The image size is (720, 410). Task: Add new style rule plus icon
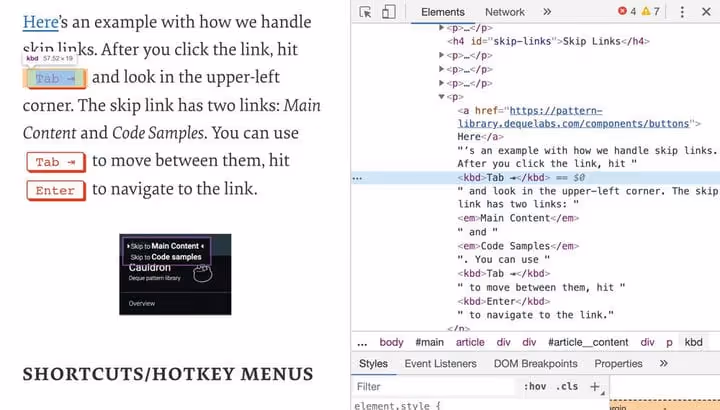coord(595,387)
